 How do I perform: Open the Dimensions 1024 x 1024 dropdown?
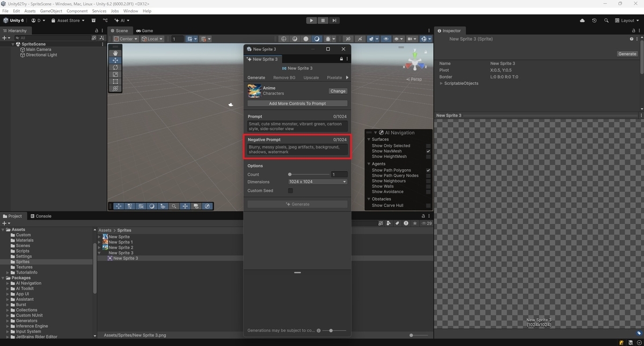(318, 182)
